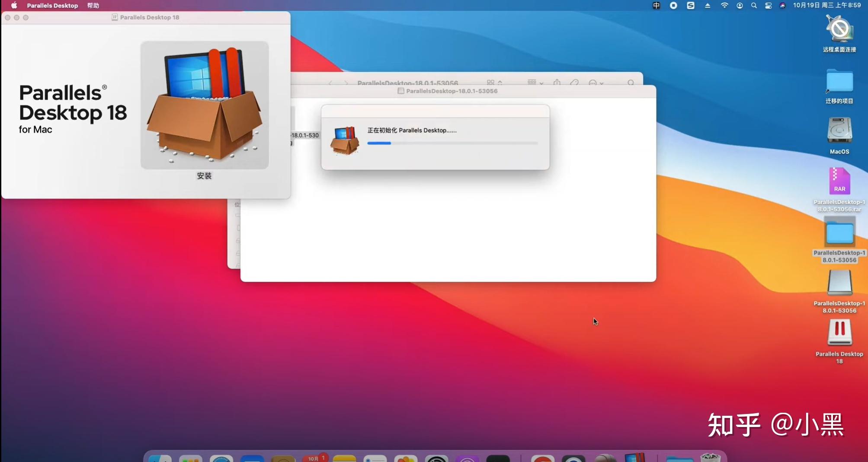Open the Parallels Desktop 18 installer icon
Screen dimensions: 868x462
point(204,105)
